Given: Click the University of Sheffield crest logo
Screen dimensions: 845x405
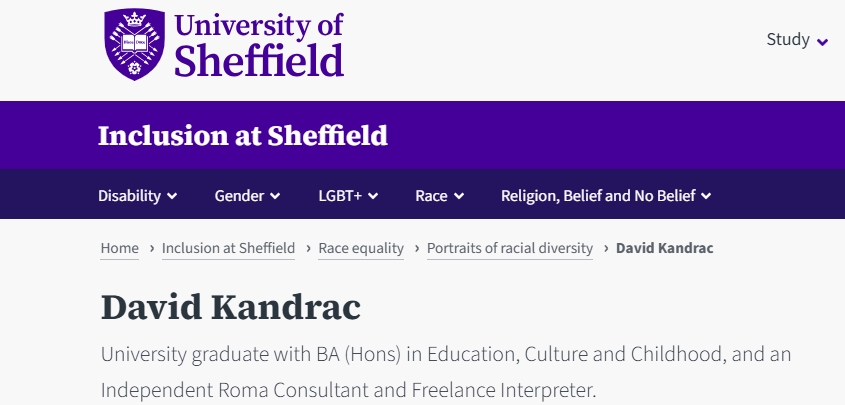Looking at the screenshot, I should pos(136,45).
